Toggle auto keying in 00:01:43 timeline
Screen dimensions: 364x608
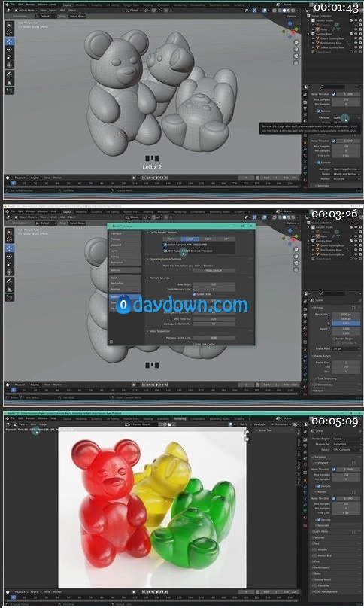coord(134,178)
